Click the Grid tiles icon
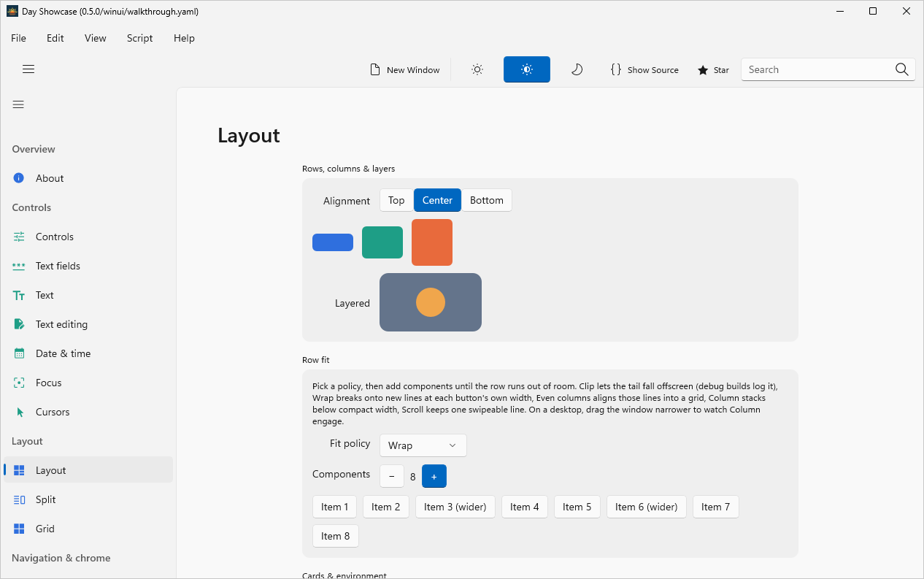The image size is (924, 579). 19,529
